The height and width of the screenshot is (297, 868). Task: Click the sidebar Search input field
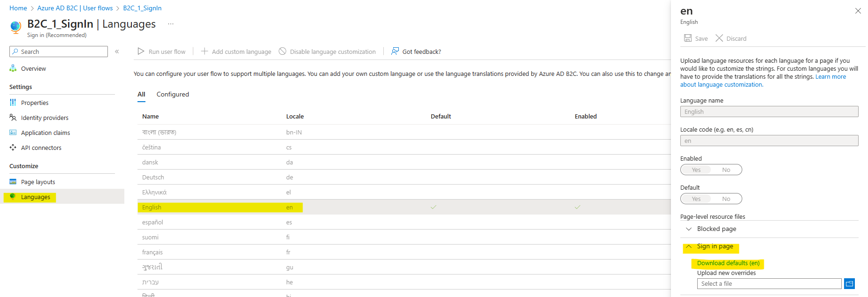(59, 52)
